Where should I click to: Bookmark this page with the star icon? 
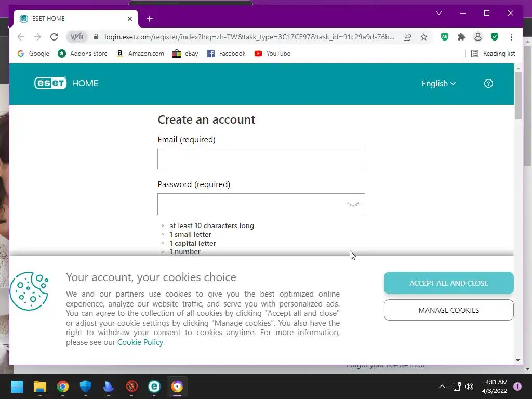pyautogui.click(x=424, y=37)
